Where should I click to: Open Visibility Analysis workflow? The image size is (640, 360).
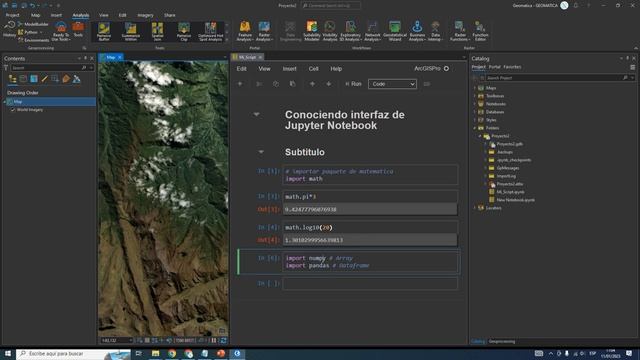330,31
